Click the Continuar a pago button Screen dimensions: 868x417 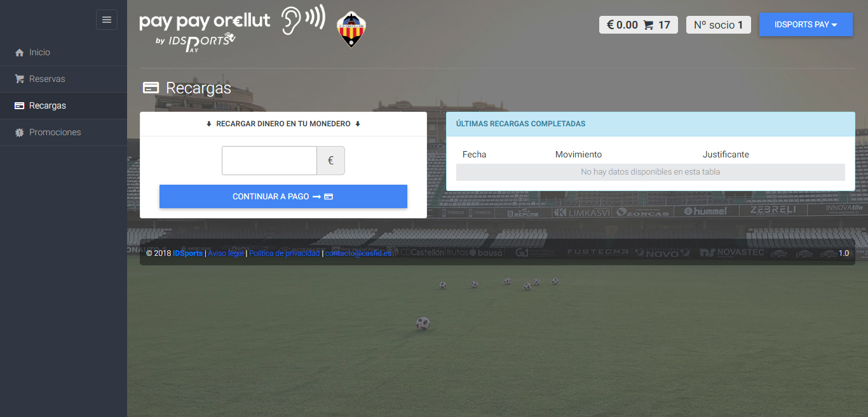[x=283, y=197]
